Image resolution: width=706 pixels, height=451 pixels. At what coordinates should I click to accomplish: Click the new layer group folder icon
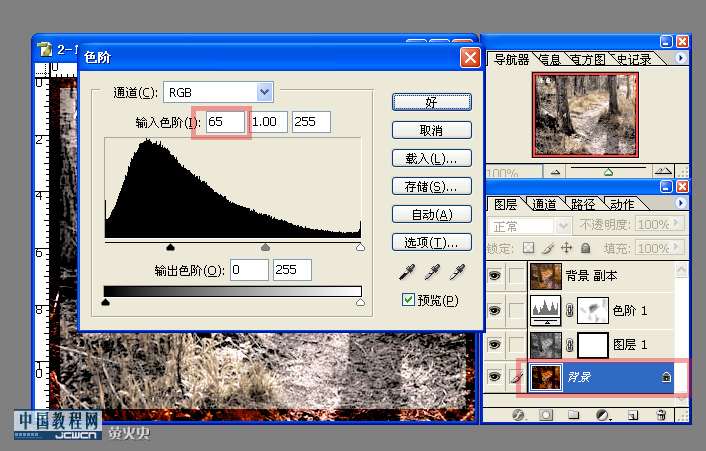click(573, 415)
